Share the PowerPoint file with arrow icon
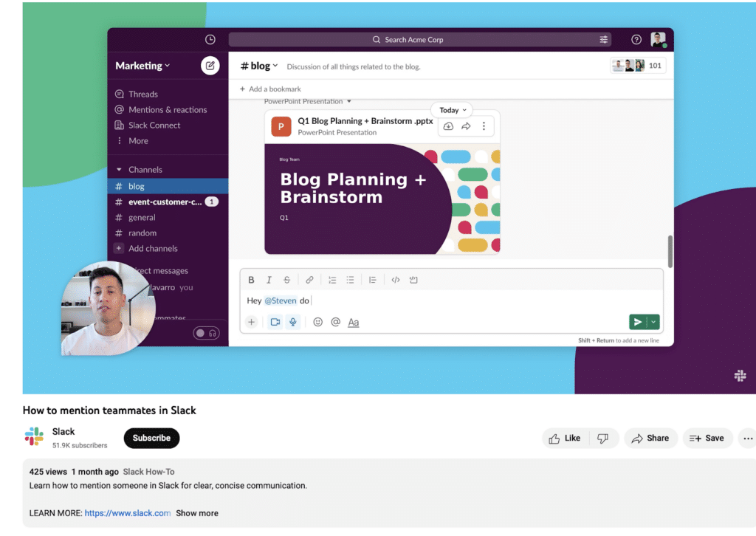Viewport: 756px width, 536px height. 466,126
